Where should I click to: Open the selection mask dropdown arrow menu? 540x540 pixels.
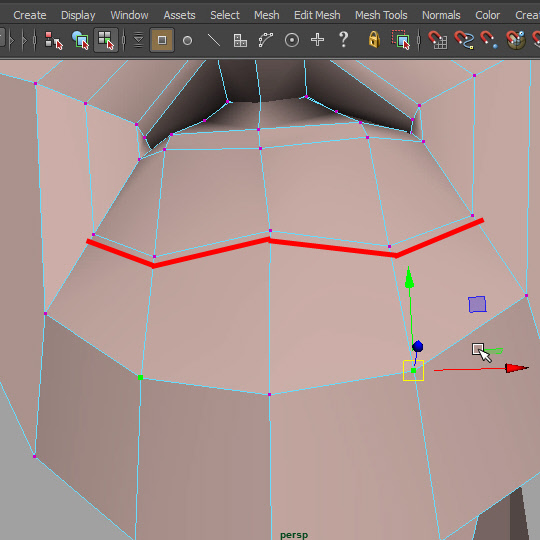pyautogui.click(x=138, y=40)
